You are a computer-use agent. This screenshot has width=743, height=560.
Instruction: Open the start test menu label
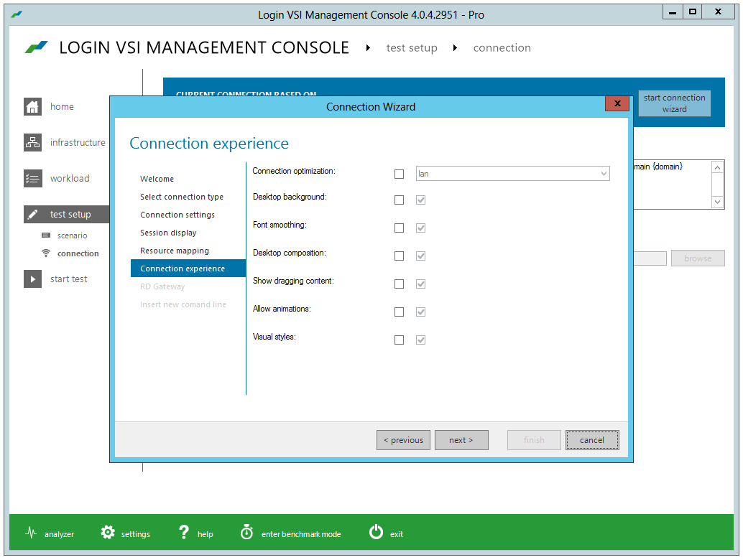[x=69, y=279]
